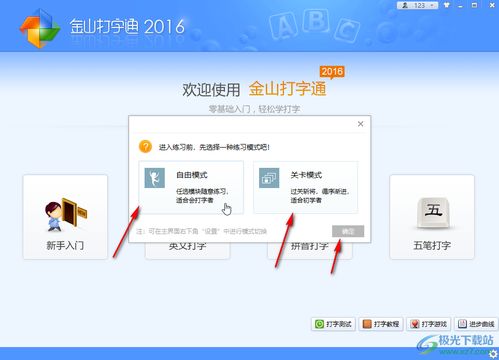The height and width of the screenshot is (360, 499).
Task: Minimize the Kingsoft Typing window
Action: point(461,6)
